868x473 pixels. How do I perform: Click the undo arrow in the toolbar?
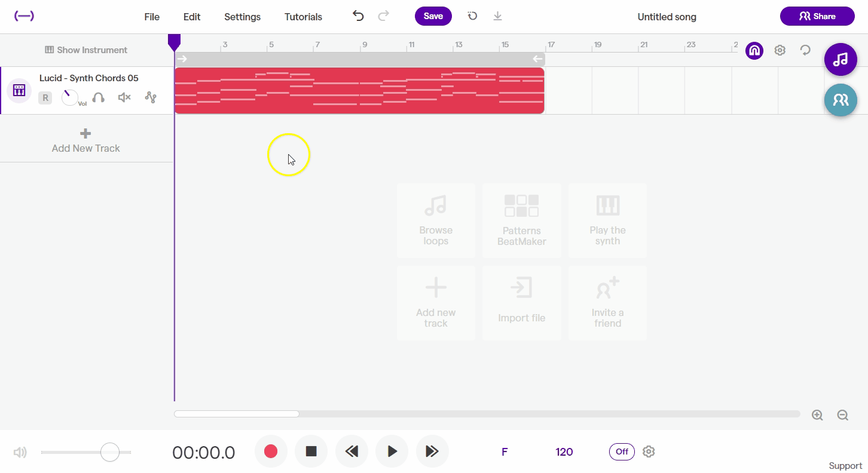357,16
